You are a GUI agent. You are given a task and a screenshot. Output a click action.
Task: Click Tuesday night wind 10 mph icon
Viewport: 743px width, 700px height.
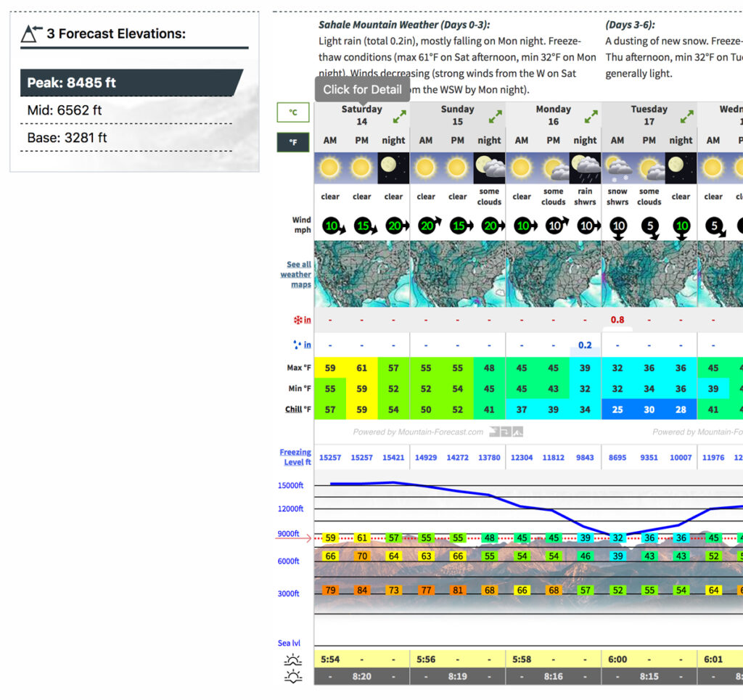coord(682,228)
